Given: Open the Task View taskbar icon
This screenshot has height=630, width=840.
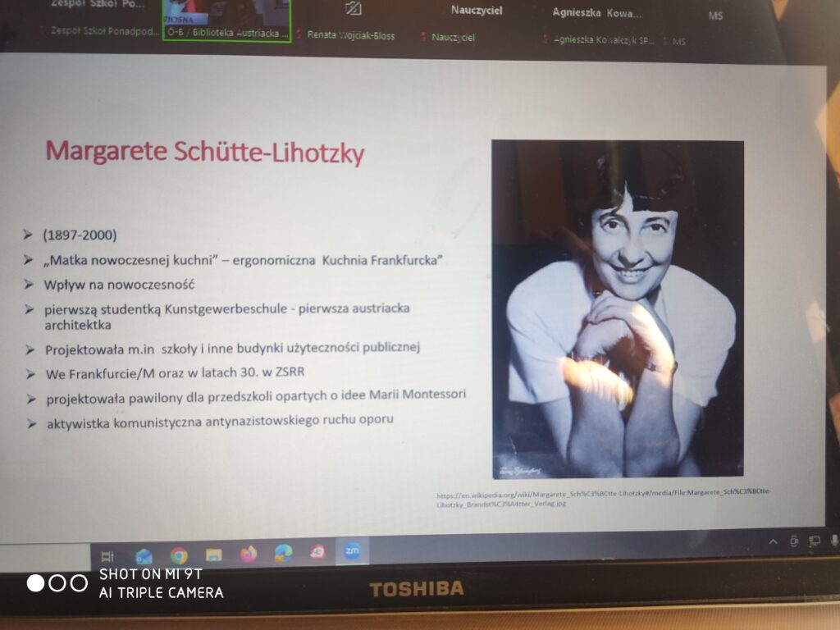Looking at the screenshot, I should tap(107, 557).
